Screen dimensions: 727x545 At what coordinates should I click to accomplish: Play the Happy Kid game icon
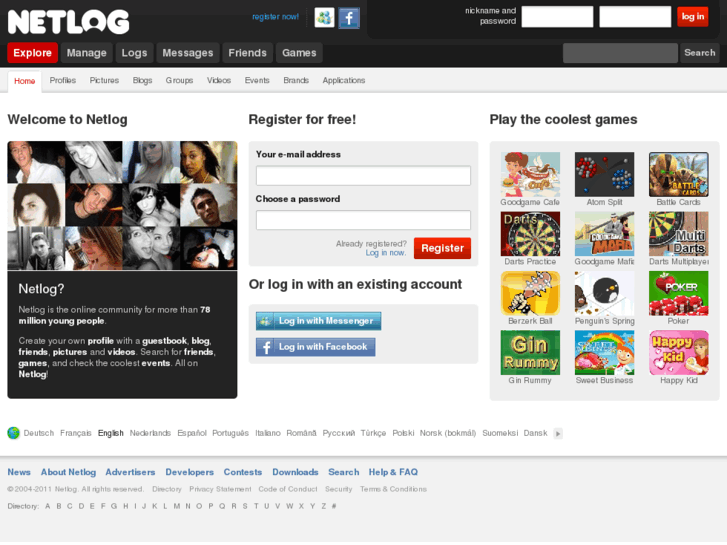pyautogui.click(x=678, y=353)
